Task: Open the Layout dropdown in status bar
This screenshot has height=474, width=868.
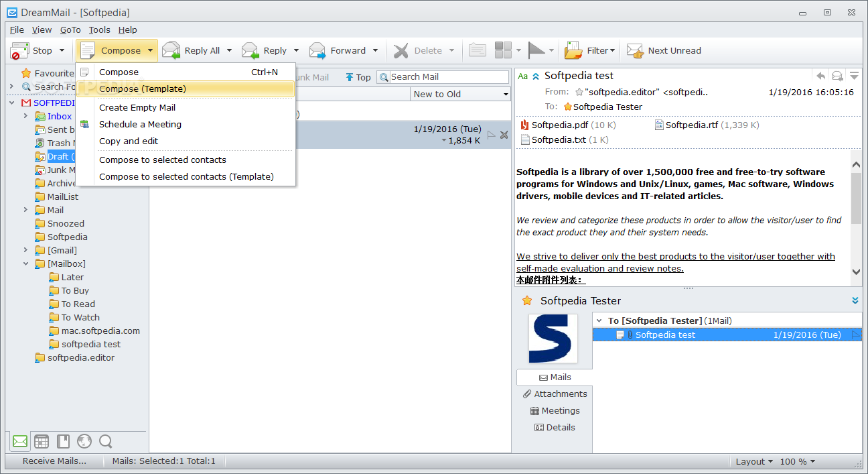Action: pyautogui.click(x=753, y=461)
